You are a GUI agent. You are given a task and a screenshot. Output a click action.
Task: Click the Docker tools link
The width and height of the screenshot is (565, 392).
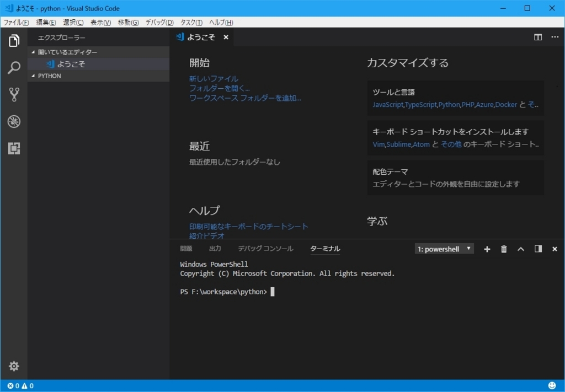pos(506,105)
